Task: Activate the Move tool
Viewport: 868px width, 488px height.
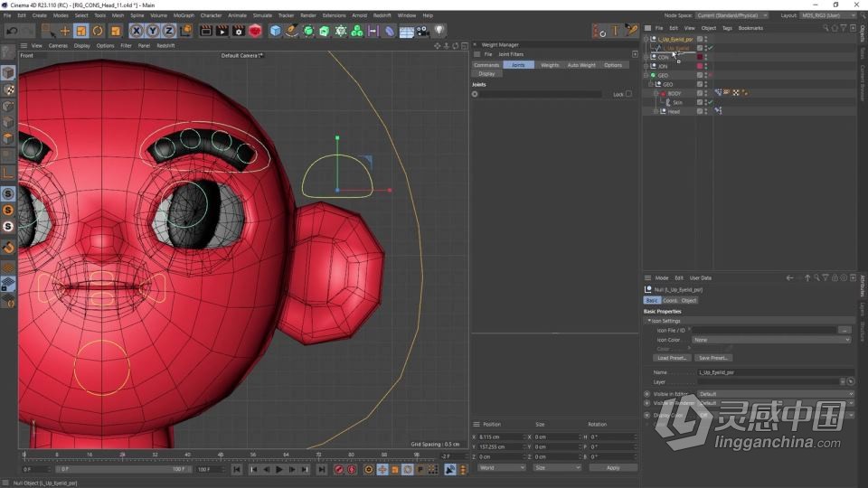Action: [65, 31]
